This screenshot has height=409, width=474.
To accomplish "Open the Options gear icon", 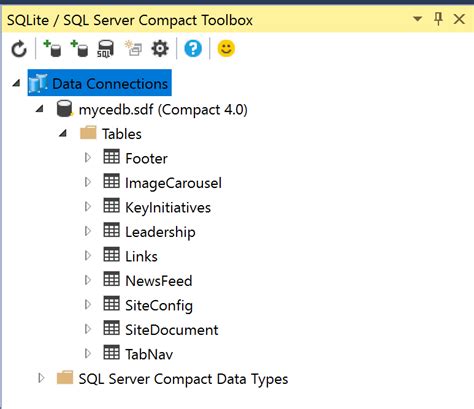I will [160, 49].
